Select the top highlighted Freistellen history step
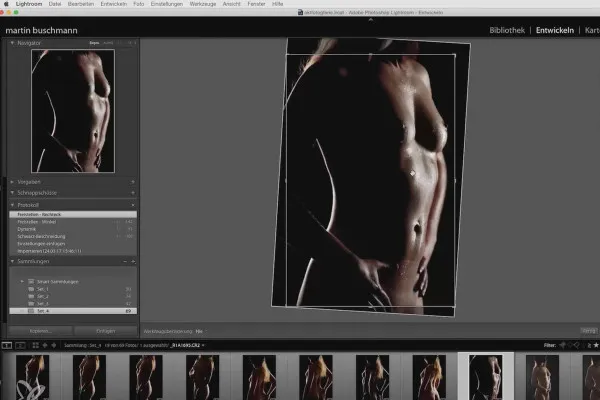This screenshot has height=400, width=600. (x=73, y=214)
